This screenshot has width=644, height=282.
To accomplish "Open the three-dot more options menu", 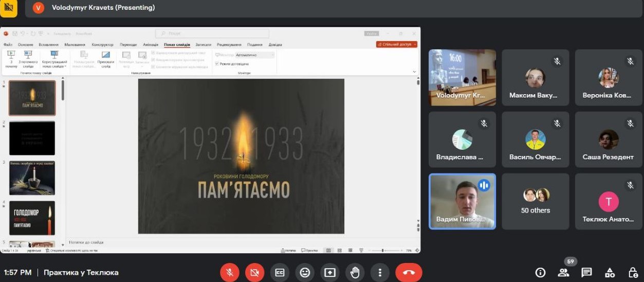I will 380,273.
